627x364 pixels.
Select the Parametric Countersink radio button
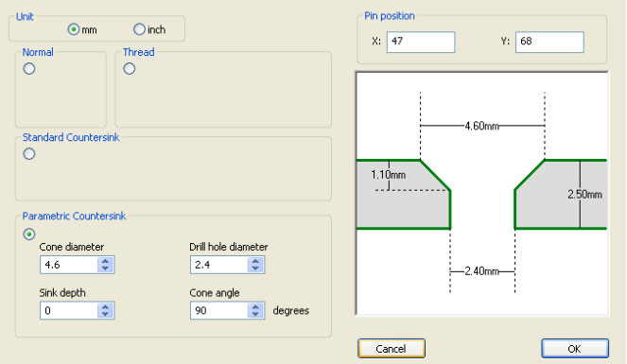[28, 234]
